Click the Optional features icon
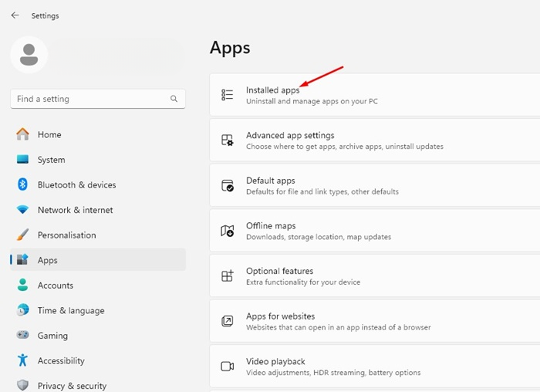This screenshot has width=540, height=392. pyautogui.click(x=228, y=275)
